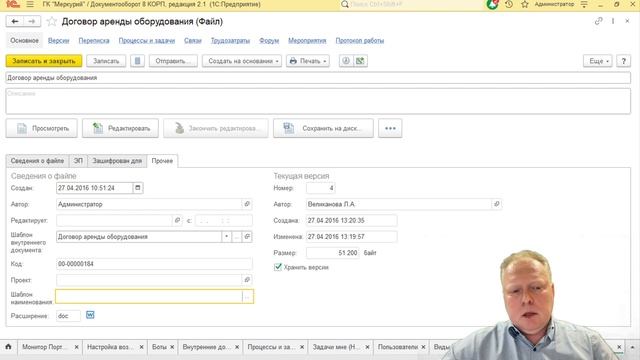Open the Связи section

(x=193, y=40)
